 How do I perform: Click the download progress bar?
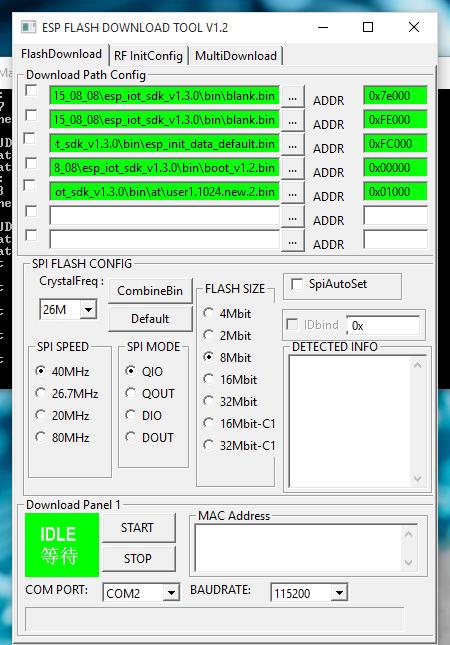tap(215, 619)
